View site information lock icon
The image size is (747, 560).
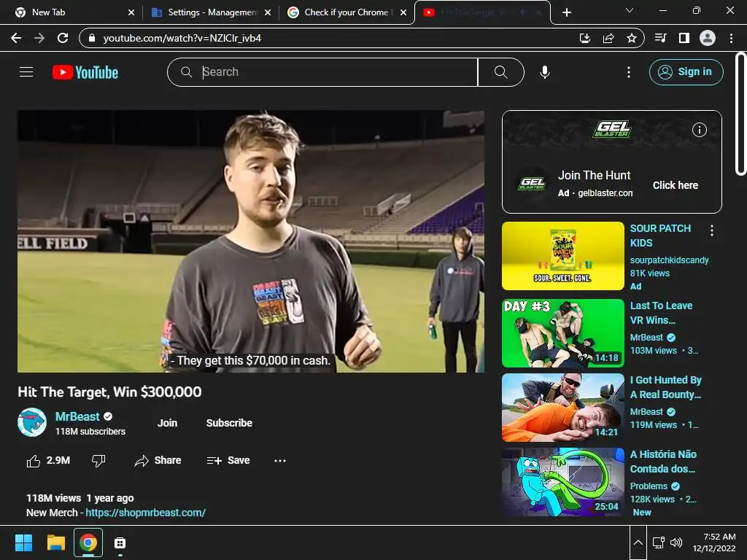point(92,38)
